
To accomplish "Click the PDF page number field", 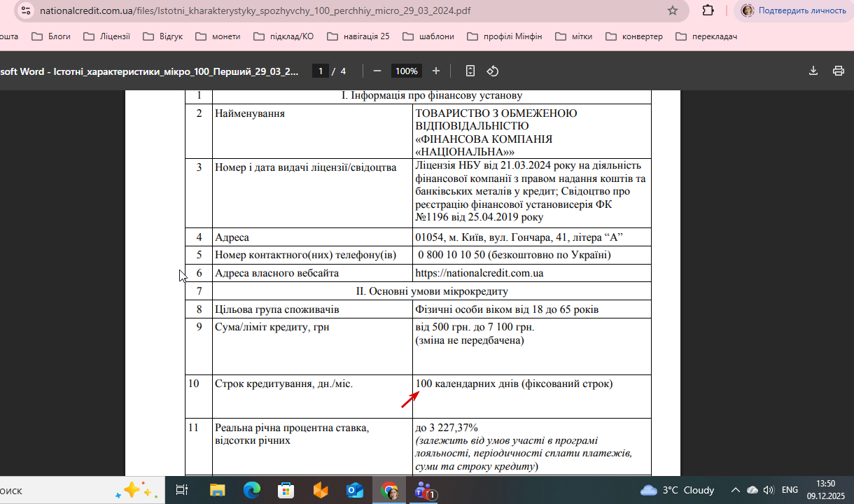I will [x=320, y=71].
